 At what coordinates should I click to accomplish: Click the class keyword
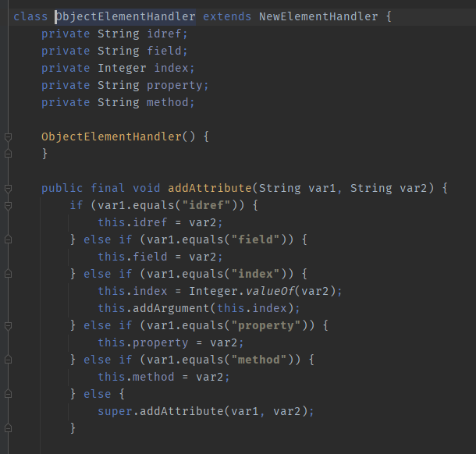point(30,16)
